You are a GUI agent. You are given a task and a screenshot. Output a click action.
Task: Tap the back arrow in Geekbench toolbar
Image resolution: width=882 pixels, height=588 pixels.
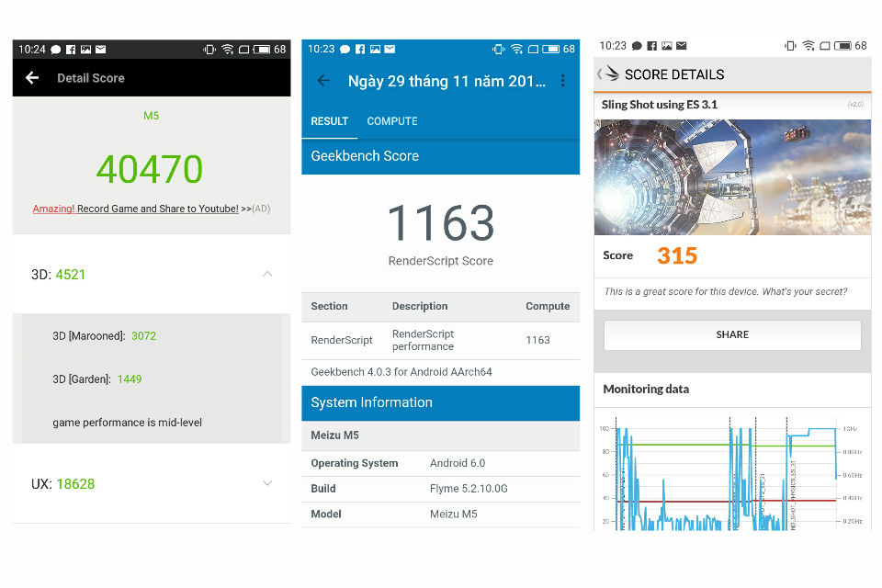(322, 81)
